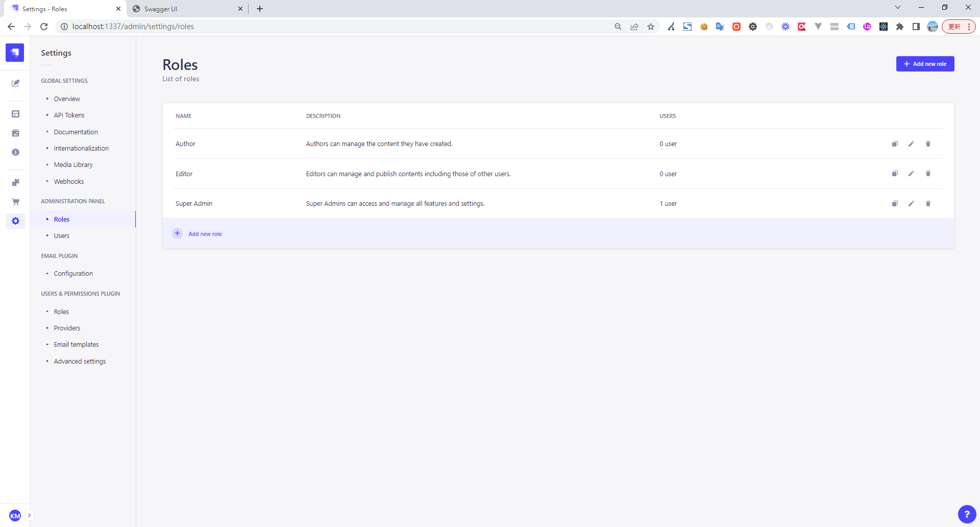980x527 pixels.
Task: Open the help question mark button
Action: click(967, 514)
